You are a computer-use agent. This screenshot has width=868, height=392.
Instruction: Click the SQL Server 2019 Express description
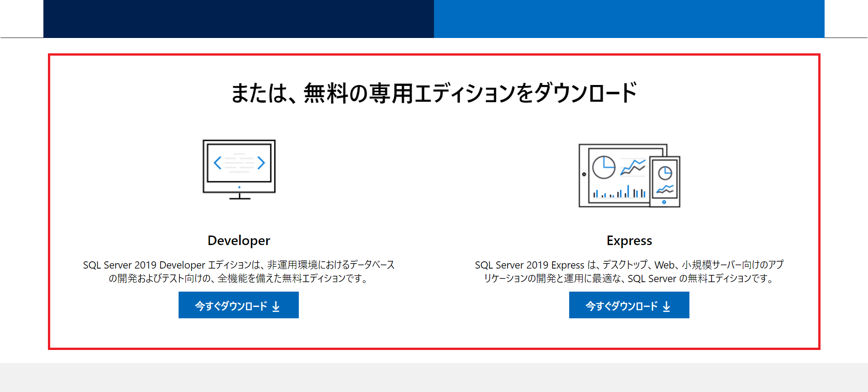pyautogui.click(x=629, y=271)
